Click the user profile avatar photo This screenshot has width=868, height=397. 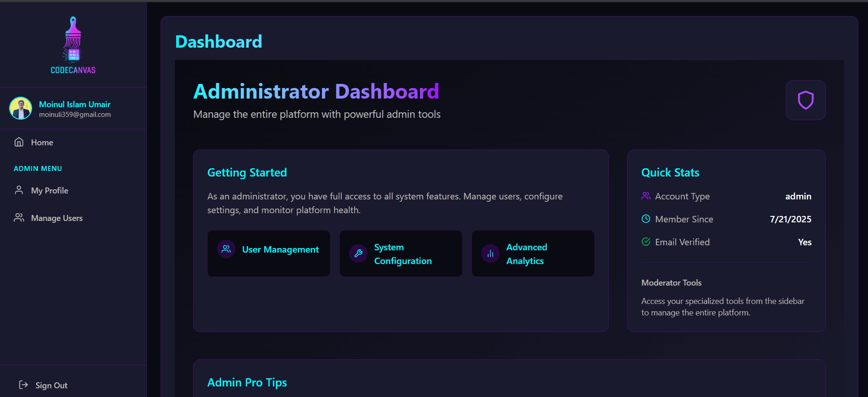[x=21, y=108]
